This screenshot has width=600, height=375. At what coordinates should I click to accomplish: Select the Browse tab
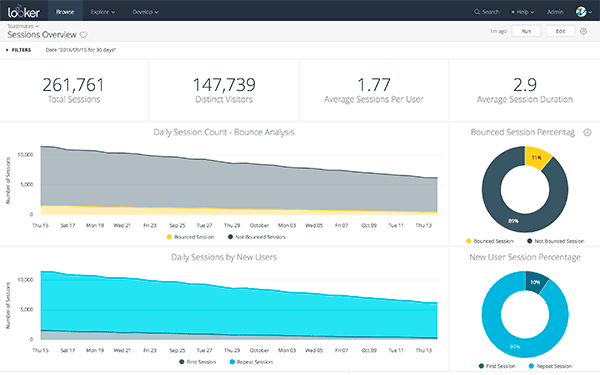pyautogui.click(x=65, y=12)
